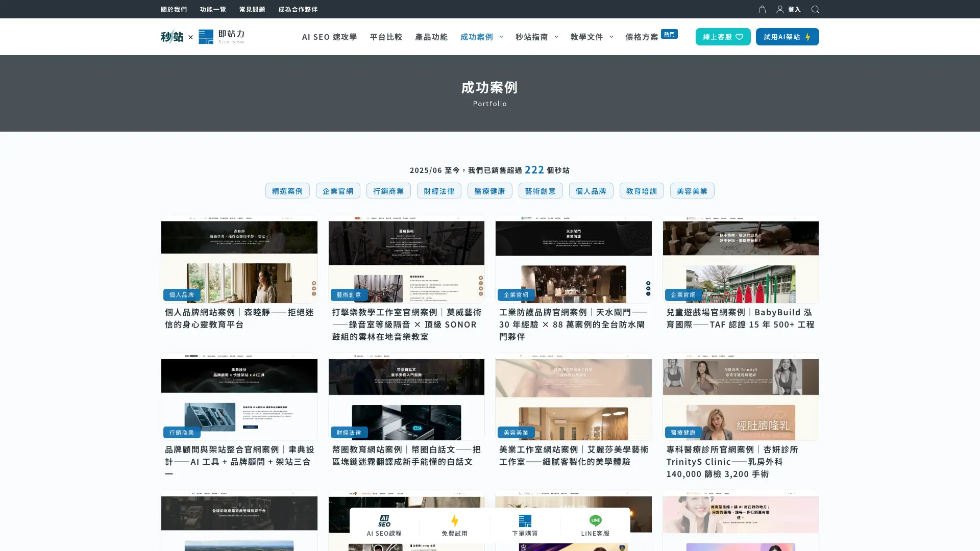Click the user login icon
This screenshot has width=980, height=551.
780,9
